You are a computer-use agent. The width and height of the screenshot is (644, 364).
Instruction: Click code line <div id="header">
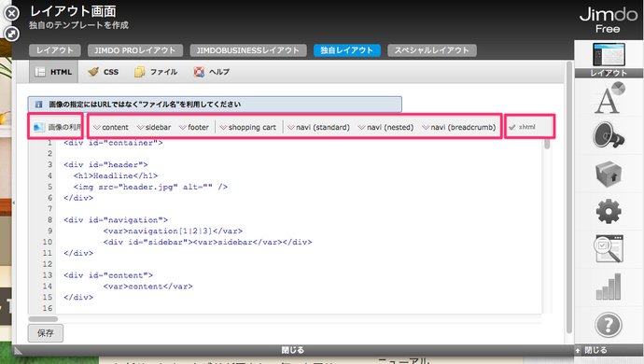[x=105, y=165]
